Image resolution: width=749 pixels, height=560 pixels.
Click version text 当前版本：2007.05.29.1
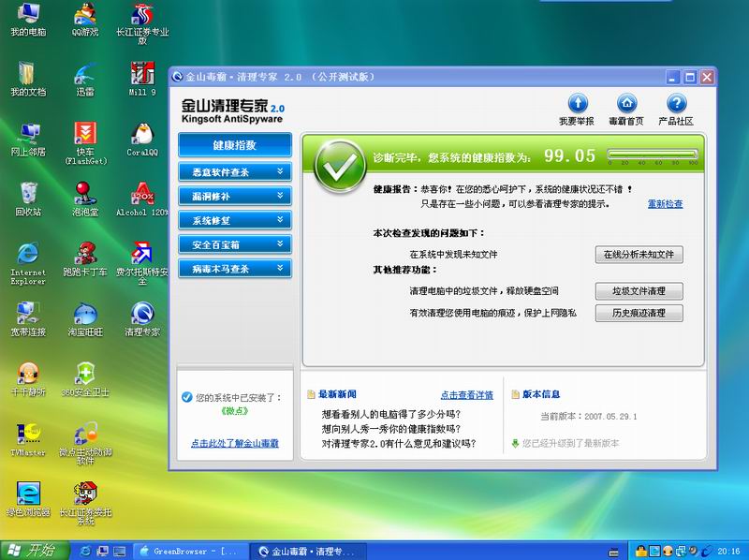pyautogui.click(x=589, y=416)
